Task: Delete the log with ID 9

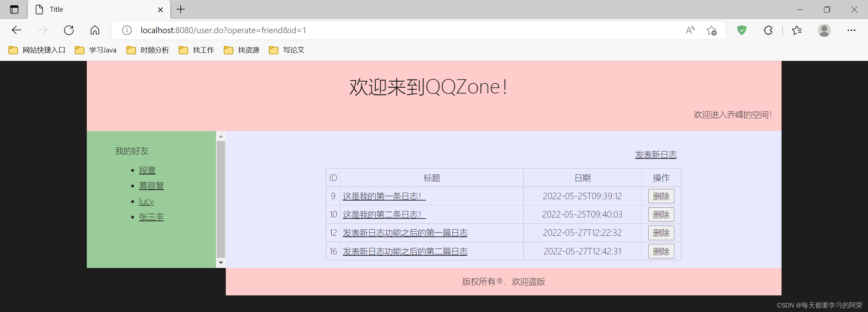Action: tap(661, 196)
